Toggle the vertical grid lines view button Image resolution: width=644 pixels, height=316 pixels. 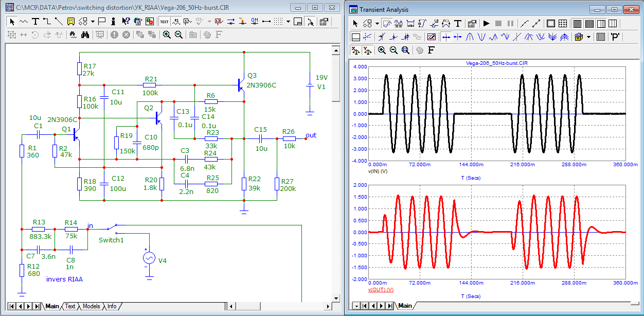(577, 24)
